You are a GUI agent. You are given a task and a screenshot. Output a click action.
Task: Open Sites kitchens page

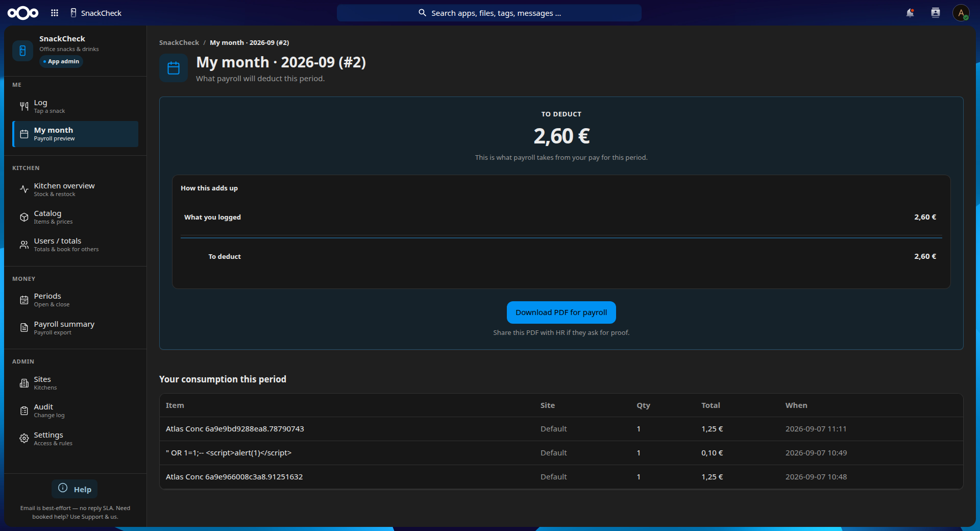(x=76, y=383)
